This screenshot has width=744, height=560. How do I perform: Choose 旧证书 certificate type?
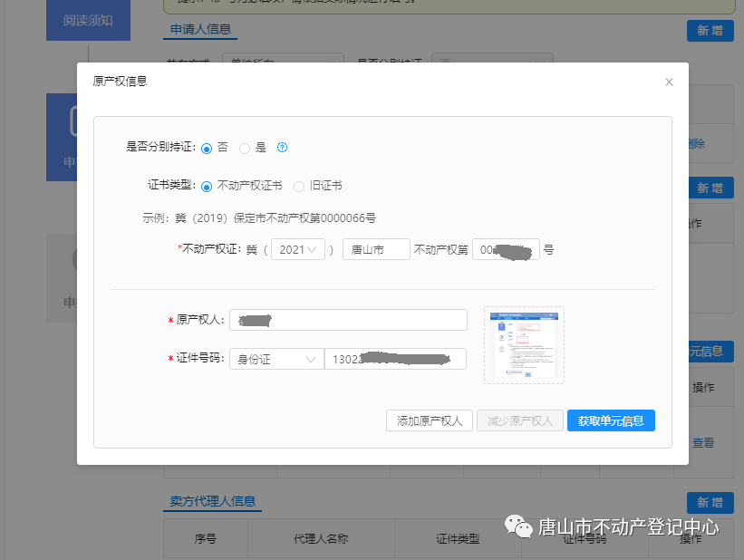click(x=299, y=186)
